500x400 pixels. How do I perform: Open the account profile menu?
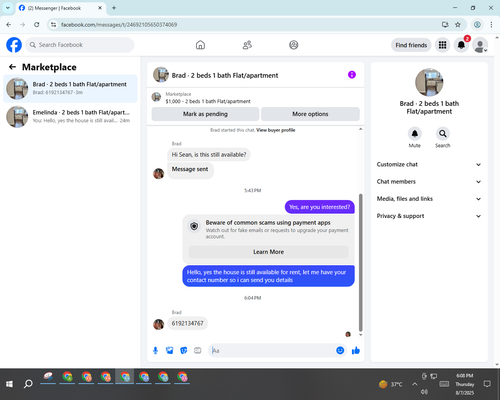(x=480, y=45)
